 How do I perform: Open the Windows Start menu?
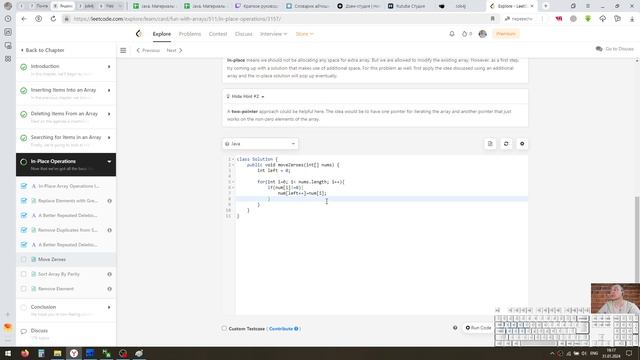click(x=8, y=353)
